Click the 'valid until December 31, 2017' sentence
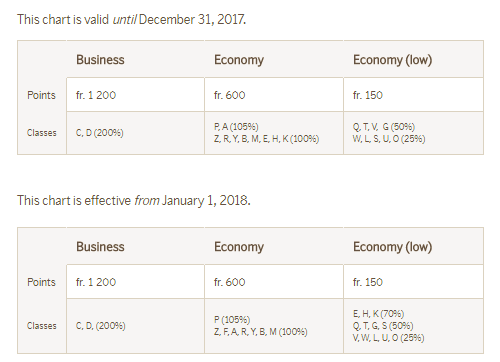This screenshot has width=500, height=362. click(x=132, y=19)
